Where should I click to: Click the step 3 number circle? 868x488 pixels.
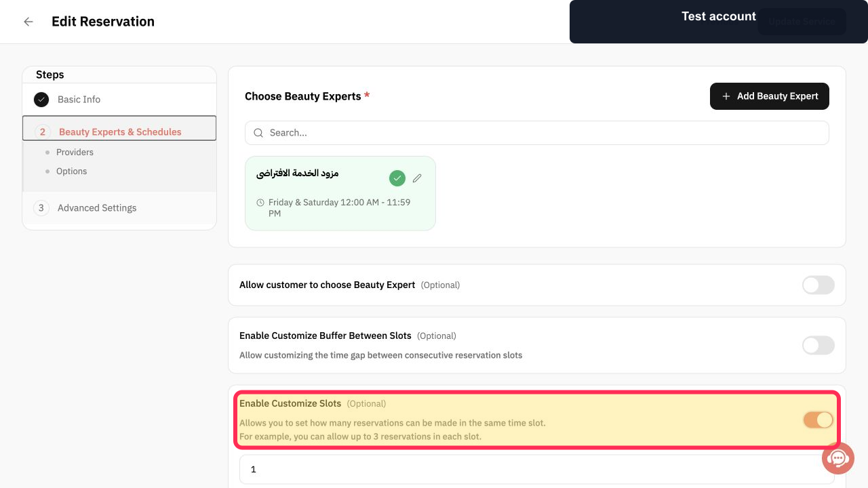41,208
